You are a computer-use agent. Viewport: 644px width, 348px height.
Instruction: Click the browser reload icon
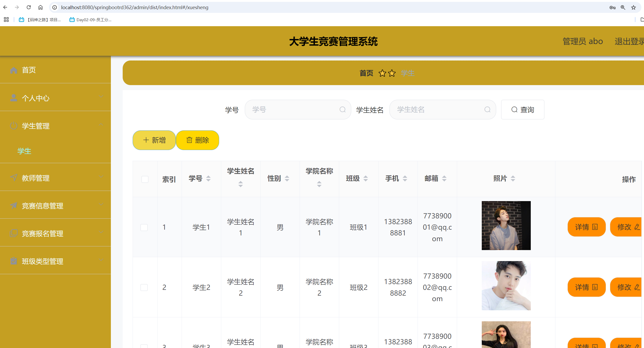(29, 7)
